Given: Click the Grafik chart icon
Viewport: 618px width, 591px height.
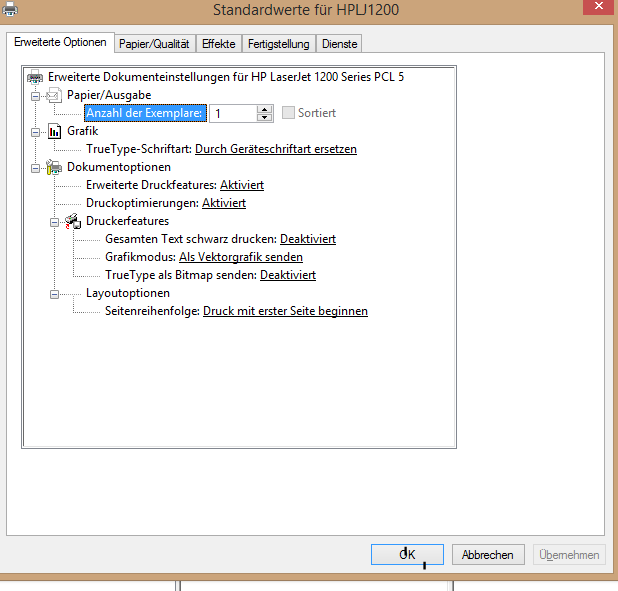Looking at the screenshot, I should pos(54,131).
